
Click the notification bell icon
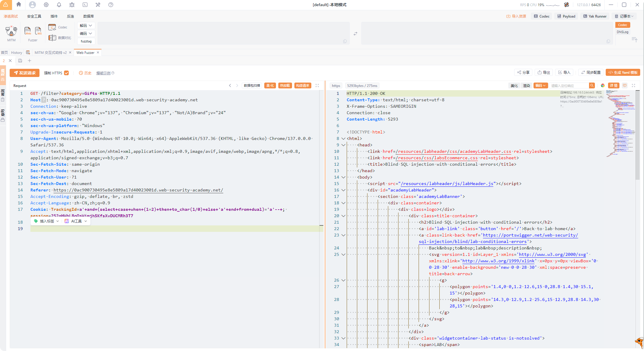coord(59,5)
